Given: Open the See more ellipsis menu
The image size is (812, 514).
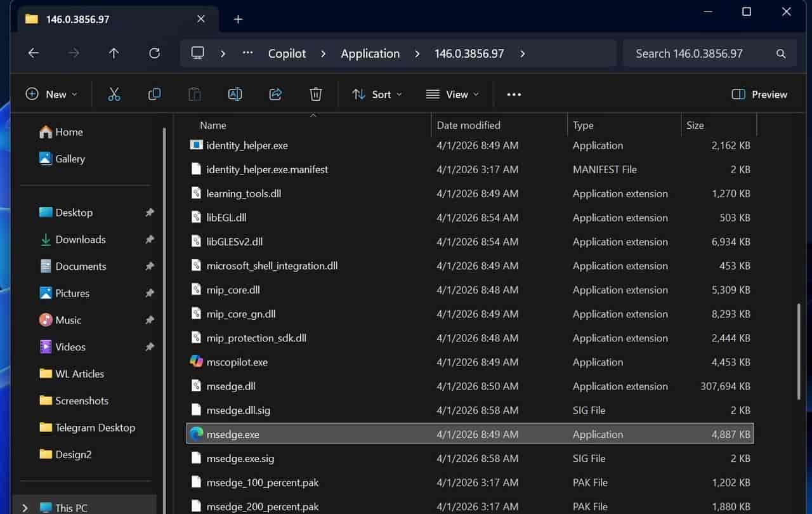Looking at the screenshot, I should pos(514,95).
